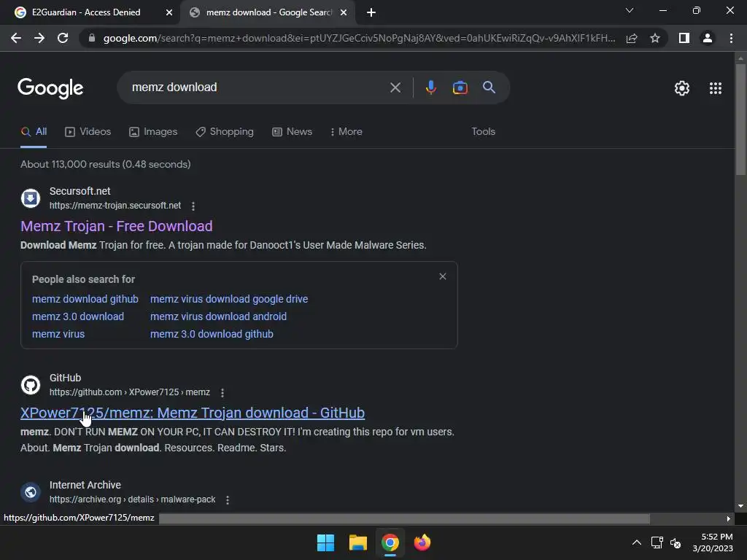Search for memz 3.0 download
Image resolution: width=747 pixels, height=560 pixels.
[x=78, y=316]
